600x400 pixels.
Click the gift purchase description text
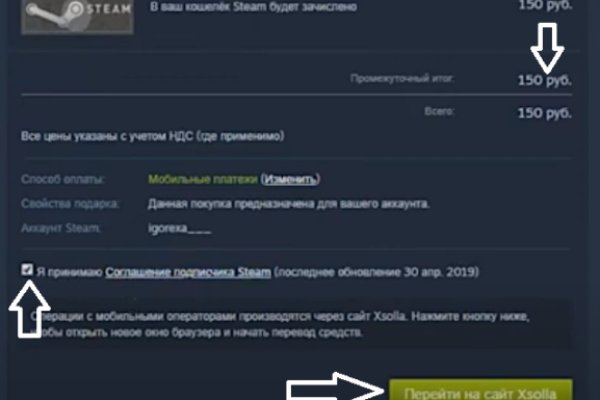[289, 204]
